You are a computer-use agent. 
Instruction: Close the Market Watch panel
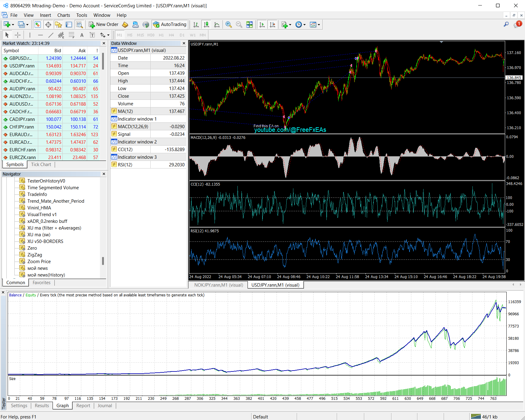104,43
